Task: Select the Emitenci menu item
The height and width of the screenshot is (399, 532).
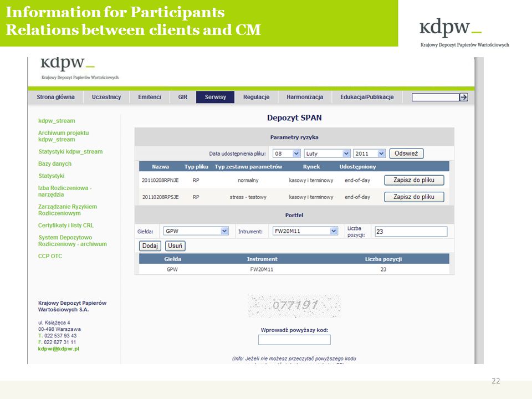Action: 149,97
